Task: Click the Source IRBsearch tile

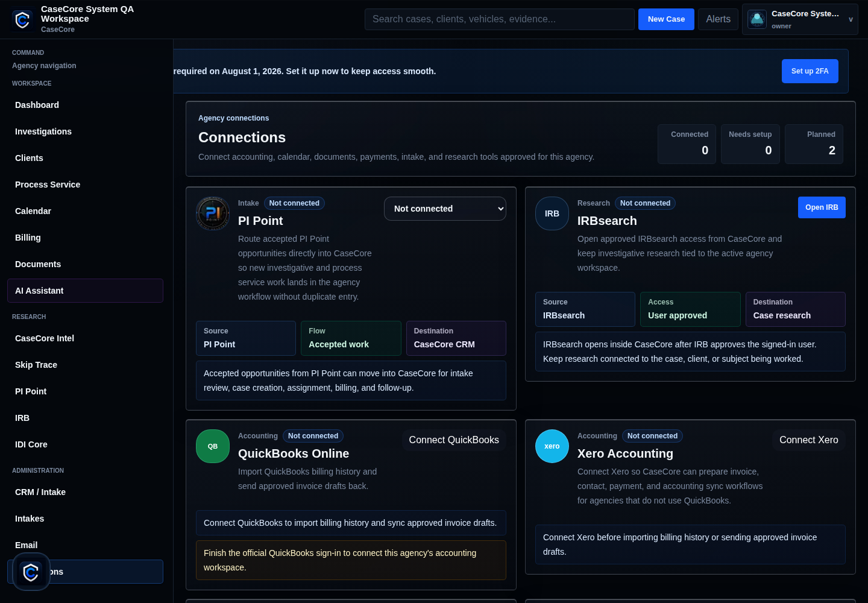Action: (x=585, y=309)
